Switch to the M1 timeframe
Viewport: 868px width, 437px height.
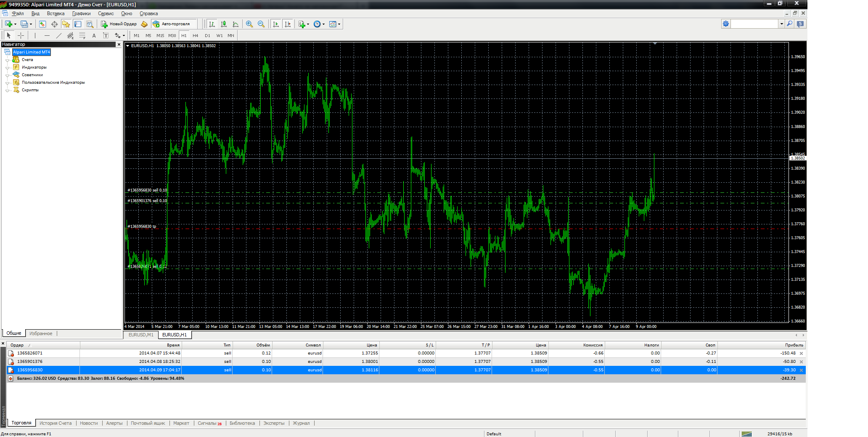point(137,35)
